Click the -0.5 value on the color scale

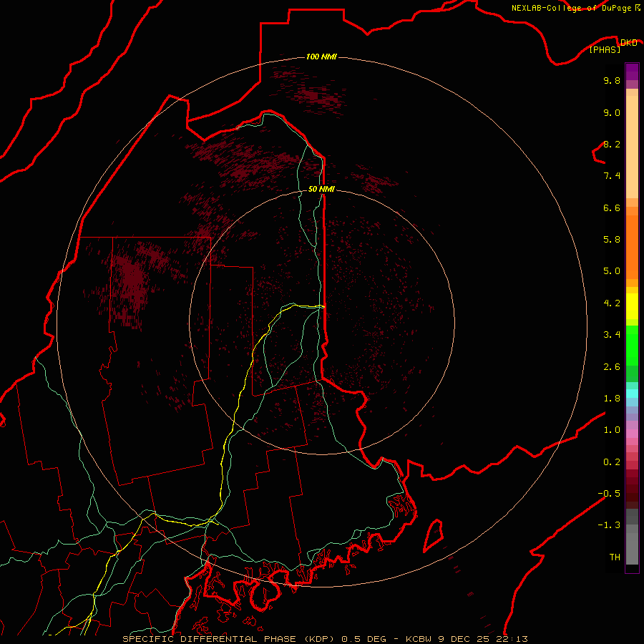click(x=609, y=494)
